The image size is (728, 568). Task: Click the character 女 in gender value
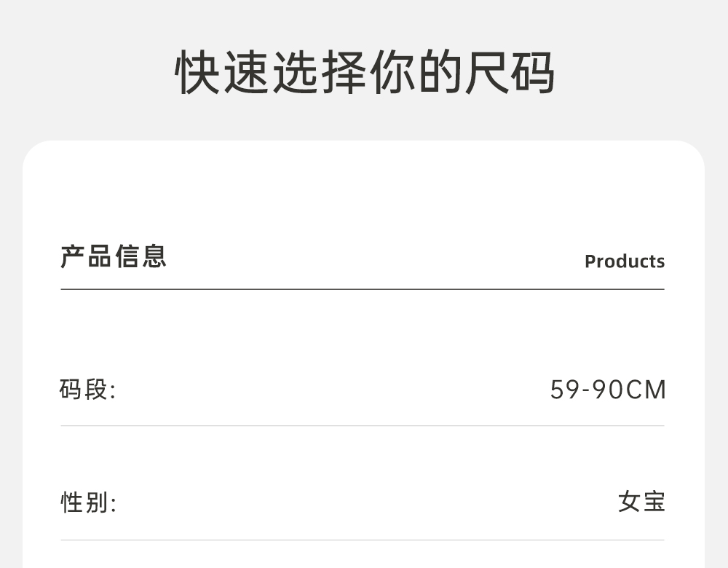point(629,502)
